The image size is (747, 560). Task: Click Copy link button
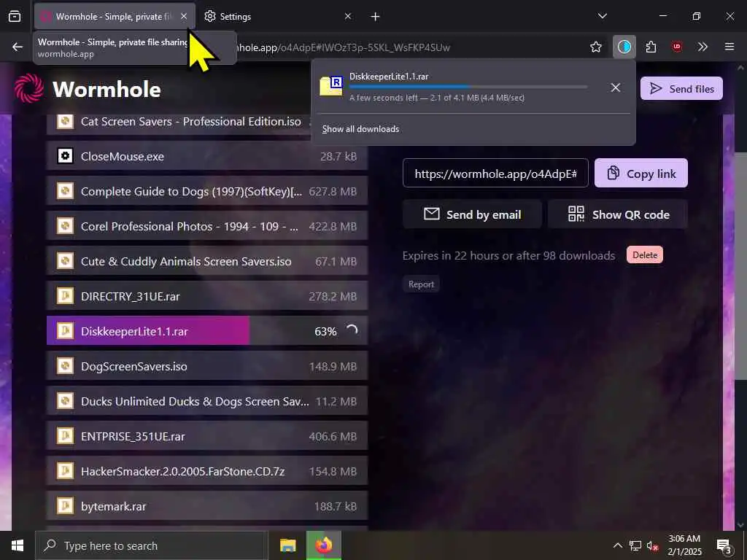point(640,174)
